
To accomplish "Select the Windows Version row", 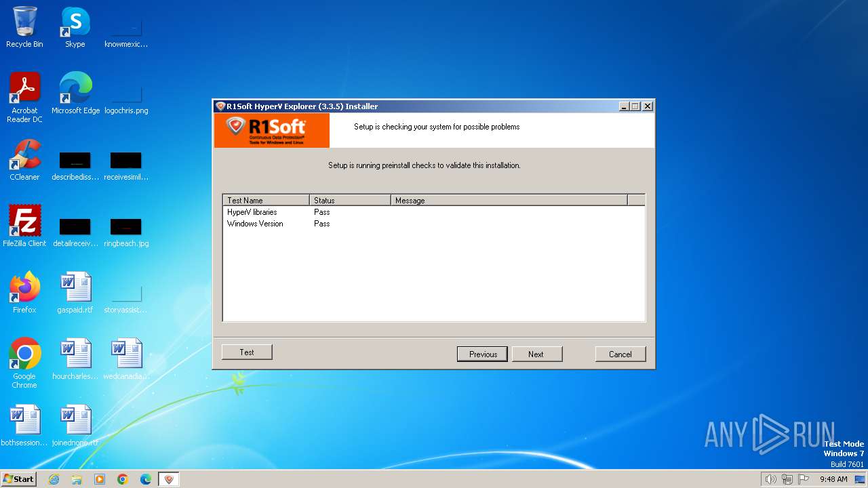I will 433,224.
